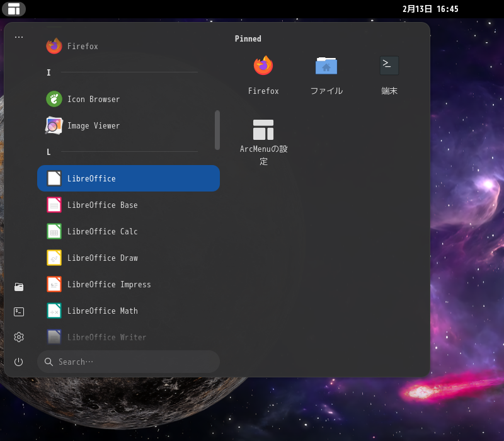Launch Firefox from the applications list
The width and height of the screenshot is (504, 441).
click(x=129, y=46)
